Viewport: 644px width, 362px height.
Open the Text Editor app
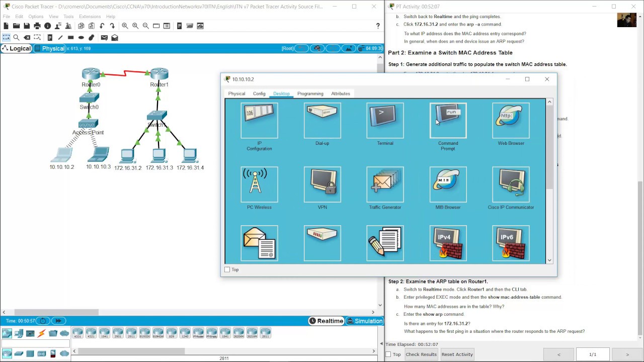click(385, 244)
